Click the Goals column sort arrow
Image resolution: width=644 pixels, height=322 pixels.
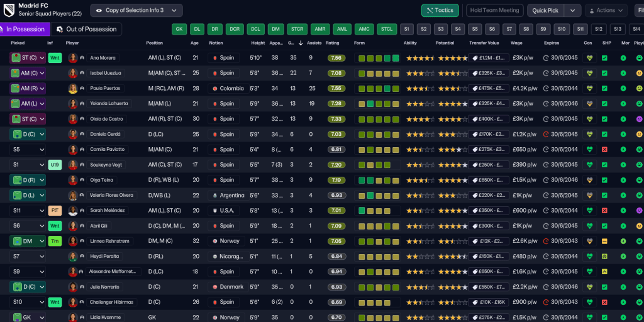pyautogui.click(x=300, y=43)
